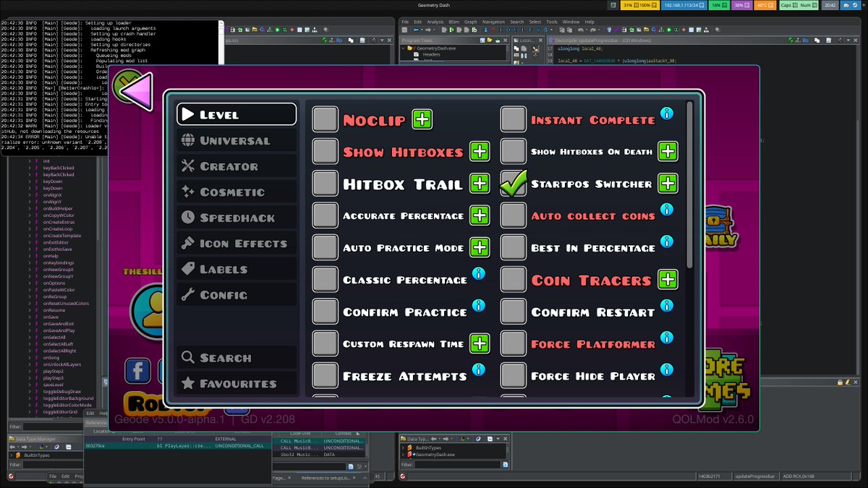Screen dimensions: 868x488
Task: Click the Caps Num indicator in the top bar
Action: tap(799, 5)
